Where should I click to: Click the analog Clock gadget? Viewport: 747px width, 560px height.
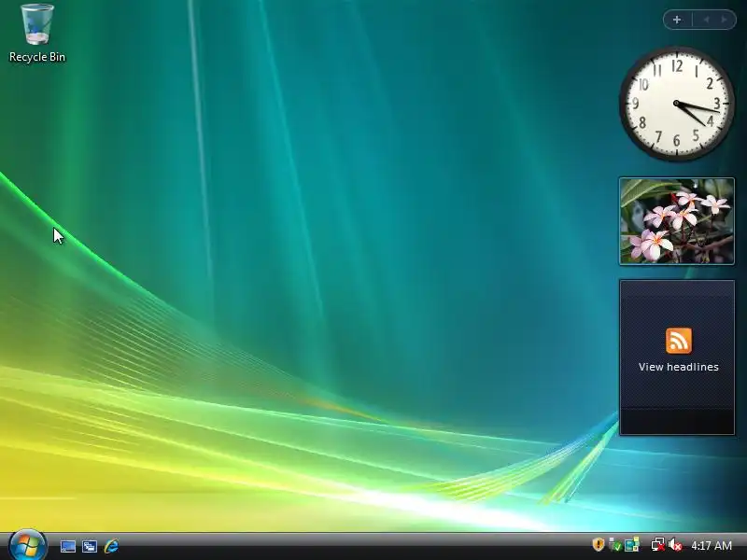point(676,104)
